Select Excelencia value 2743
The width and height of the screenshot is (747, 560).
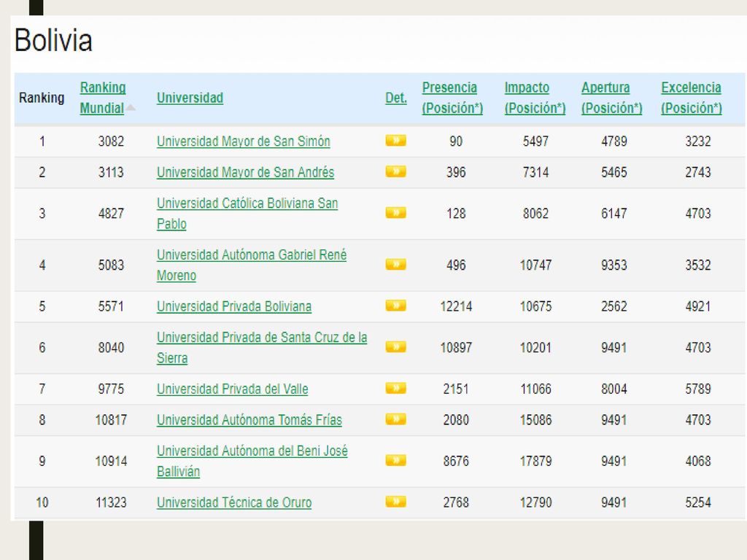pyautogui.click(x=698, y=172)
